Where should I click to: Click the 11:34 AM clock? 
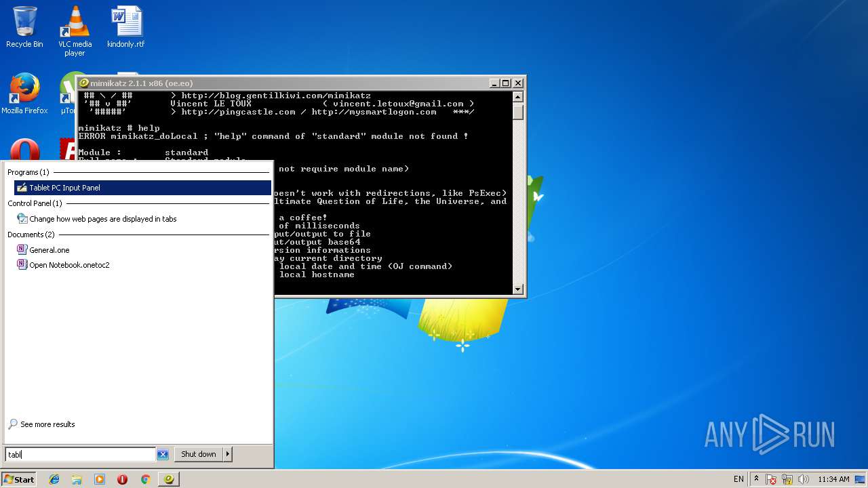point(833,479)
